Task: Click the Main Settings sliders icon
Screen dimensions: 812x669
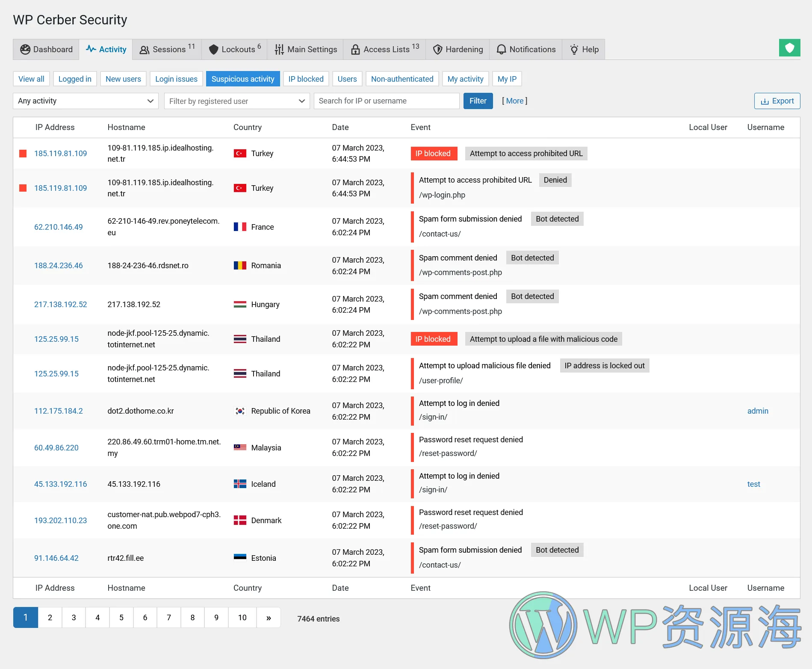Action: click(279, 50)
